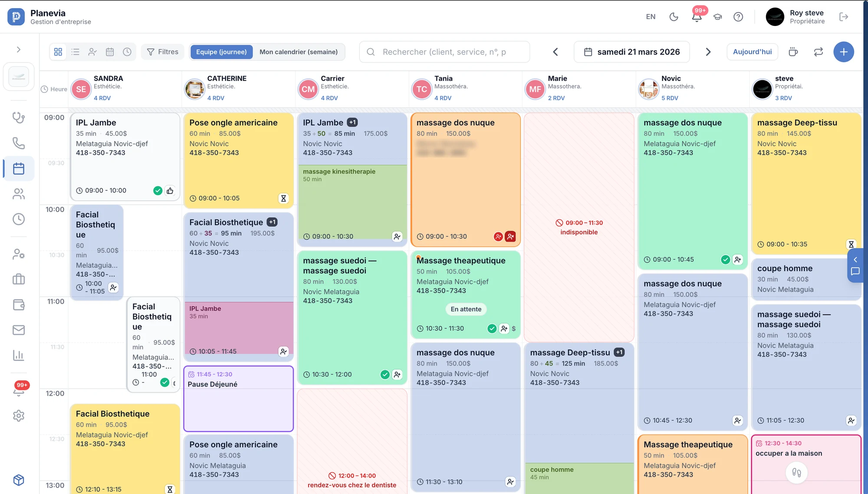Open the tutorials graduation cap icon

(717, 17)
